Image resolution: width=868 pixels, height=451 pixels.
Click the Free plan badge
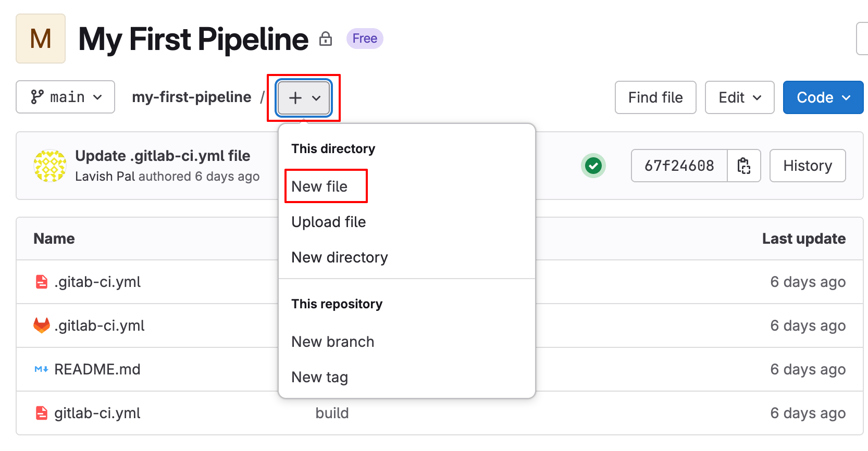[365, 39]
